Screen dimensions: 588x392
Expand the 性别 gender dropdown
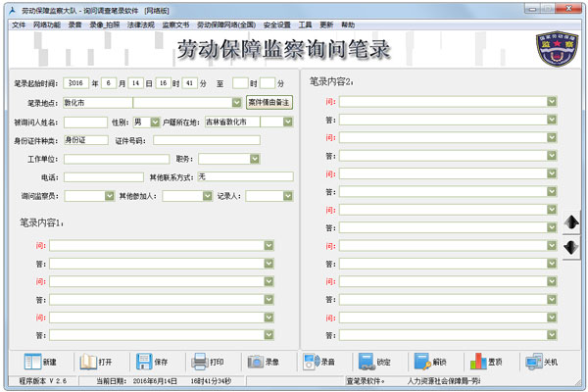coord(155,122)
